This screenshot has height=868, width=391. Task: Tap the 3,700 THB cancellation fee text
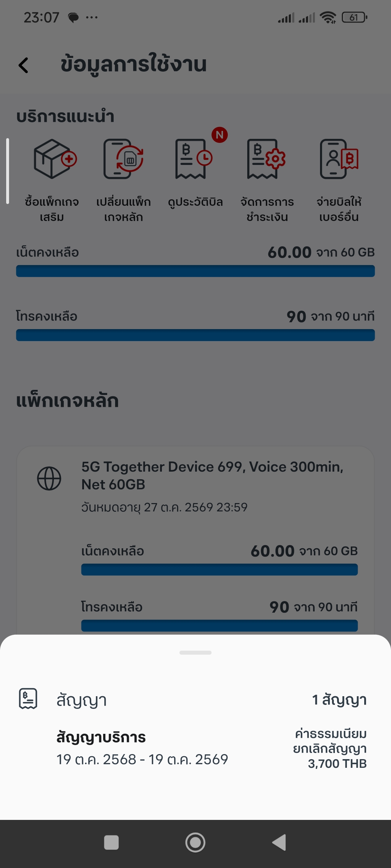tap(337, 764)
